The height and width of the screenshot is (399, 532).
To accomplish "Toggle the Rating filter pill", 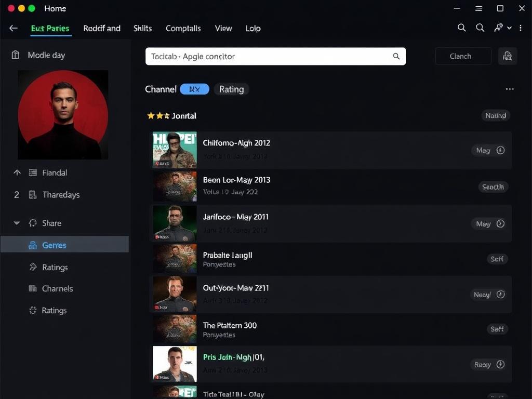I will pos(231,89).
